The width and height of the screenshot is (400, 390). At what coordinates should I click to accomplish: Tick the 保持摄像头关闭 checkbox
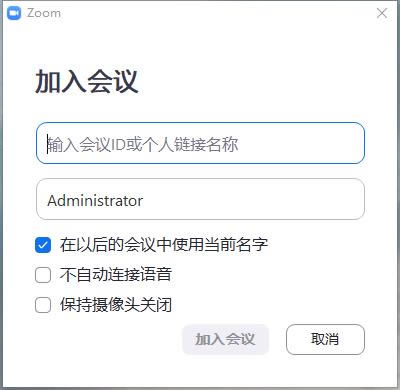point(43,305)
